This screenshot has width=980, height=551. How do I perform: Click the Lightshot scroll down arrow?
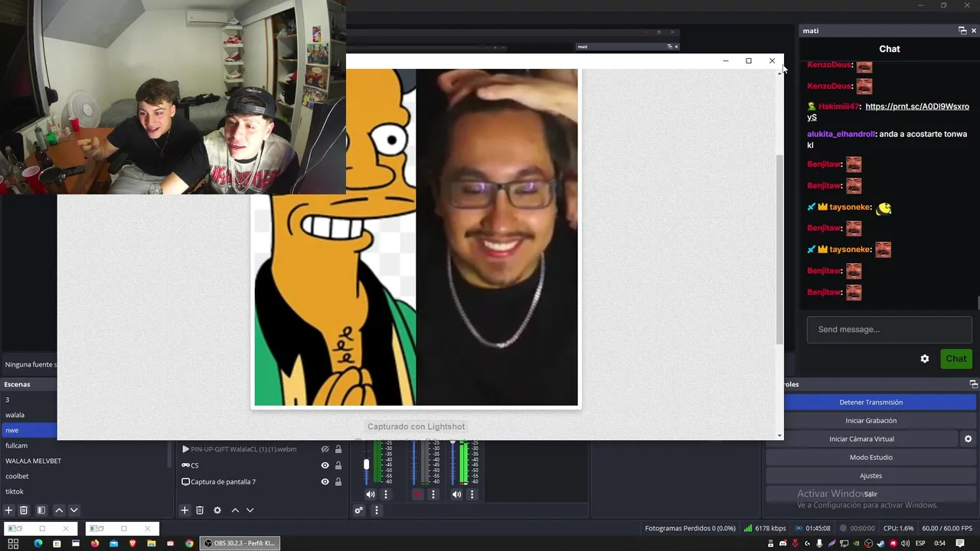click(x=779, y=435)
